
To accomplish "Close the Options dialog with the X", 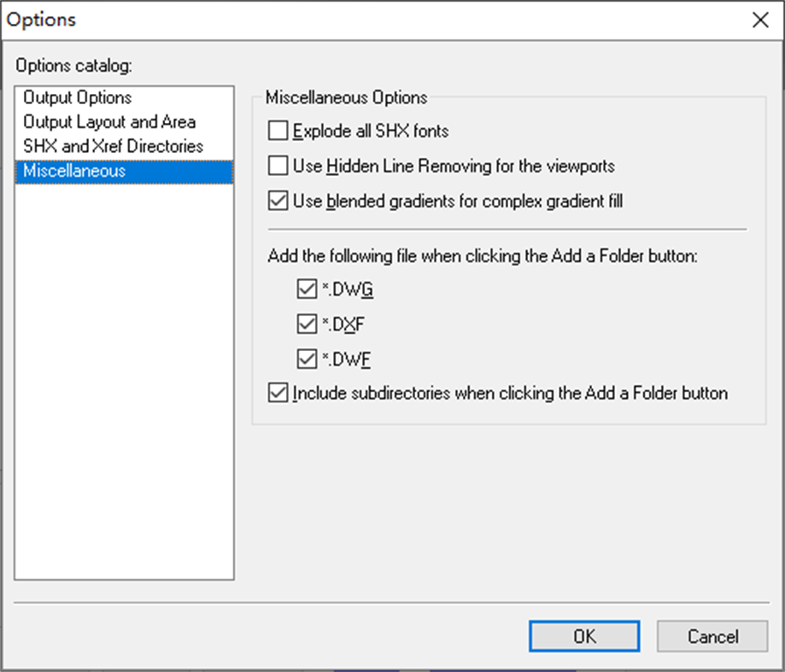I will click(760, 20).
